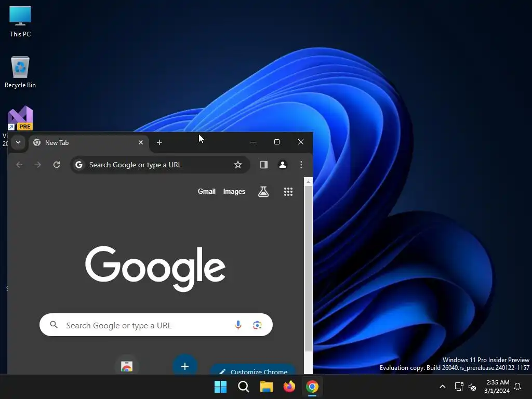Maximize the Chrome window
Viewport: 532px width, 399px height.
(277, 142)
